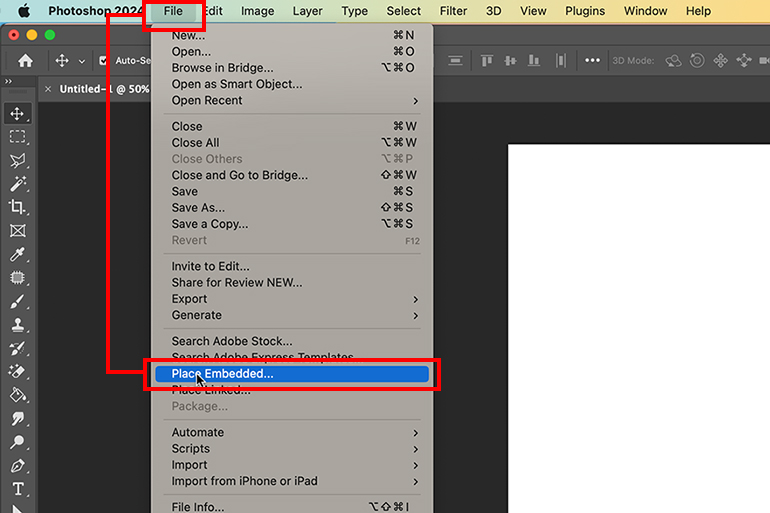Select the Smudge tool

[x=18, y=419]
